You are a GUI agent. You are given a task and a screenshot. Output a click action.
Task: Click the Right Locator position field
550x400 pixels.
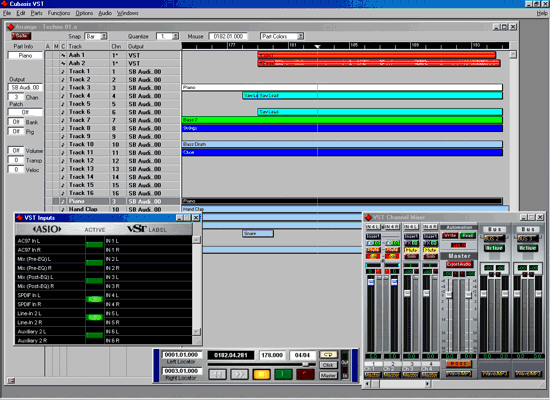click(182, 371)
